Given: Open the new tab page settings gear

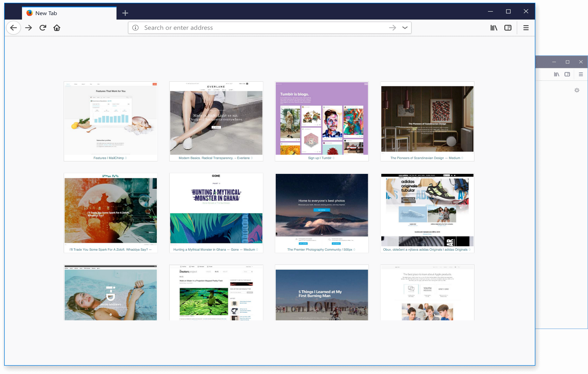Looking at the screenshot, I should (x=577, y=90).
